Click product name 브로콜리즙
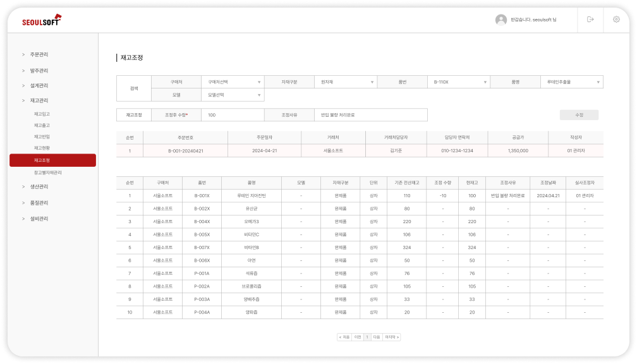637x364 pixels. 252,287
